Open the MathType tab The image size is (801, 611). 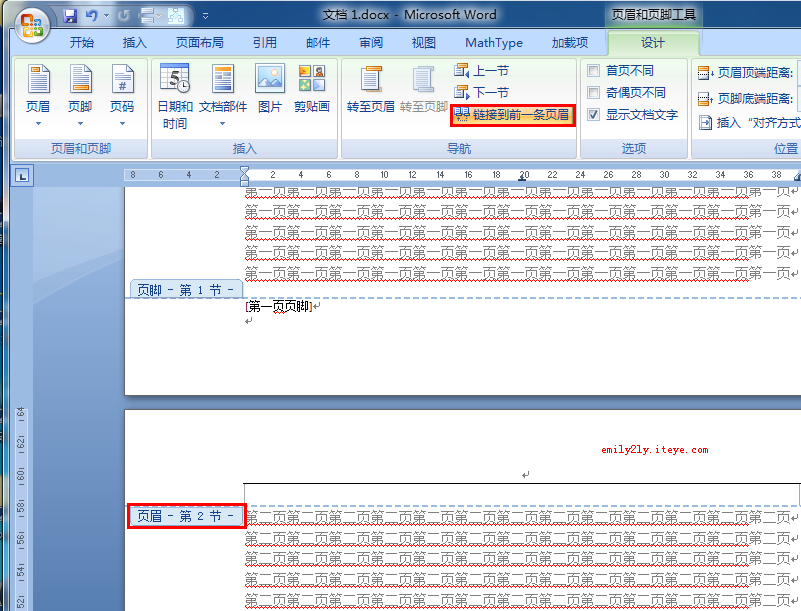[x=494, y=42]
